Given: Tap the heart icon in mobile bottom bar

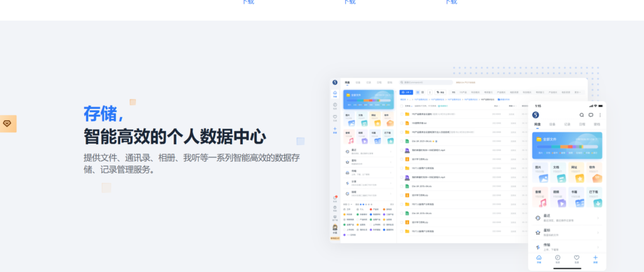Looking at the screenshot, I should pyautogui.click(x=576, y=259).
